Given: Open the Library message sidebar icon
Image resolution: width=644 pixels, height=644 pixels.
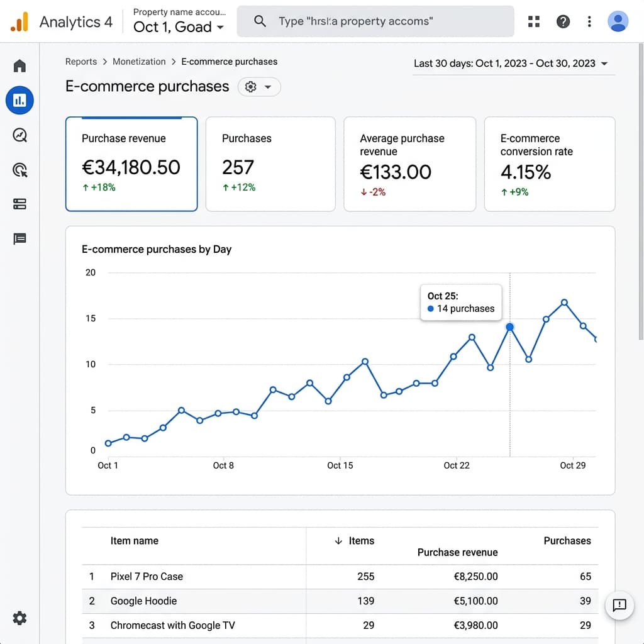Looking at the screenshot, I should 19,238.
